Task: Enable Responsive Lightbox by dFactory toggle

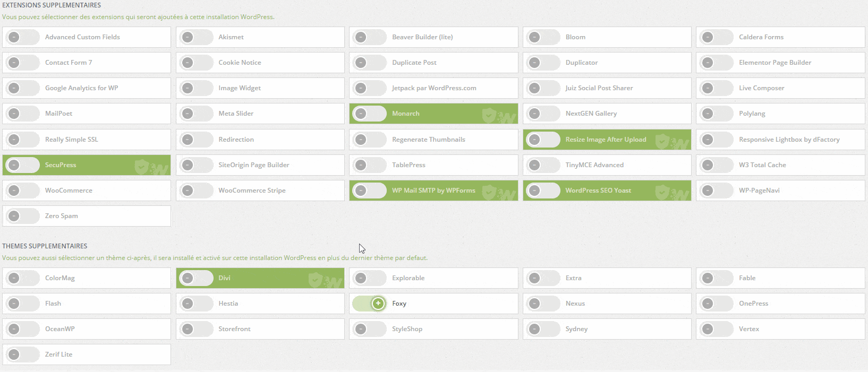Action: tap(716, 140)
